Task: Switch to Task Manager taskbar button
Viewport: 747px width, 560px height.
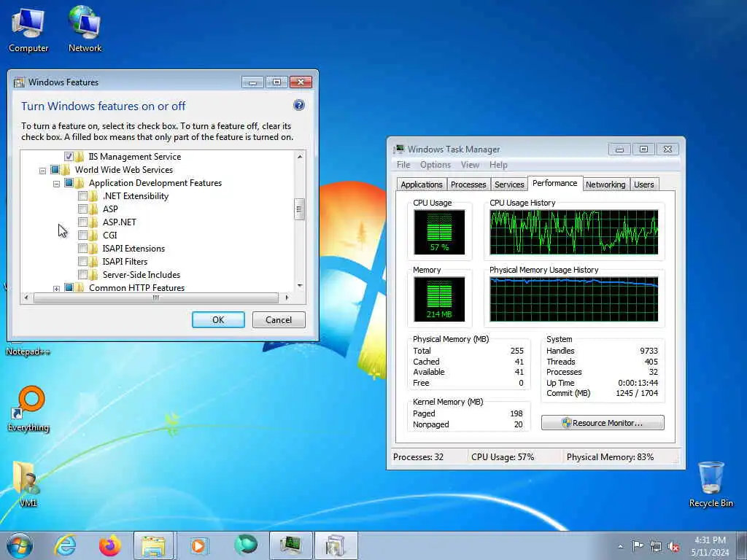Action: point(290,545)
